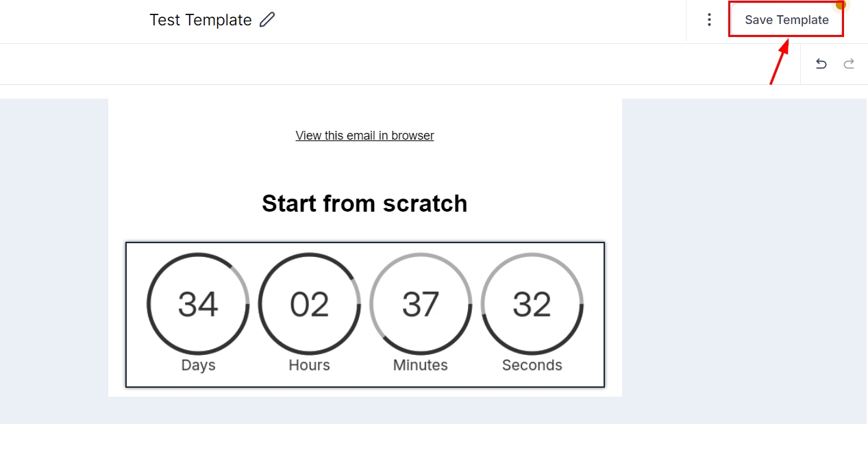868x459 pixels.
Task: Click the 'Minutes' label under the timer
Action: [421, 365]
